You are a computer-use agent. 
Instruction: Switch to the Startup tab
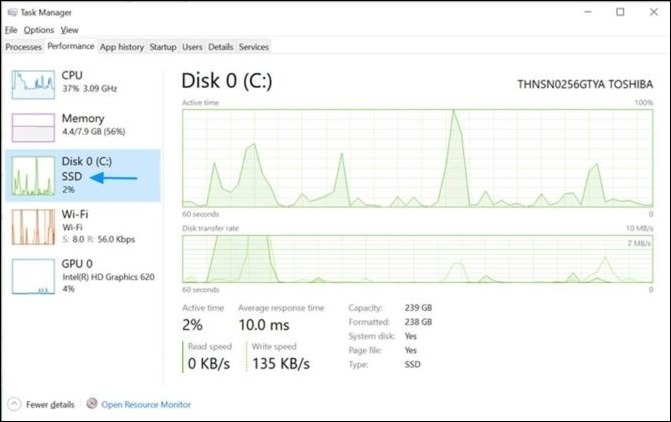tap(162, 47)
